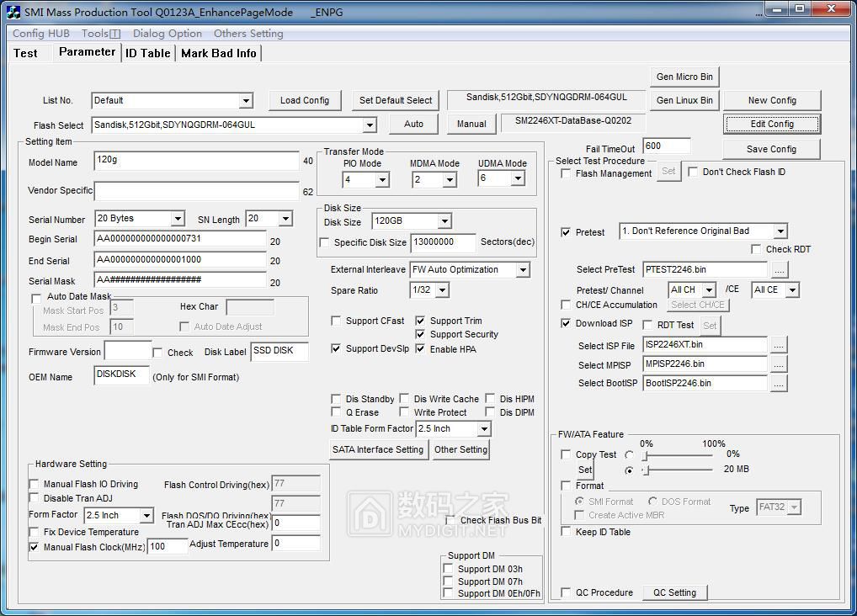Click the Save Config button
The image size is (857, 616).
tap(771, 149)
